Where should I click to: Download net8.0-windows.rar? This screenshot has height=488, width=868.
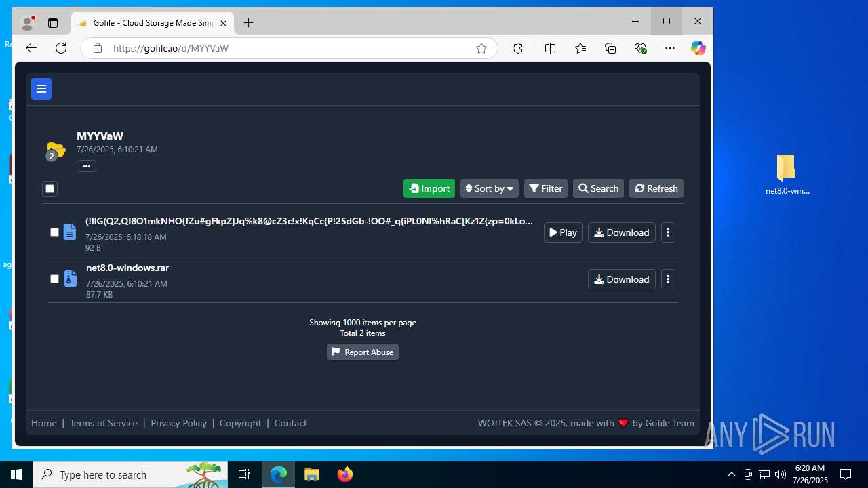point(622,279)
